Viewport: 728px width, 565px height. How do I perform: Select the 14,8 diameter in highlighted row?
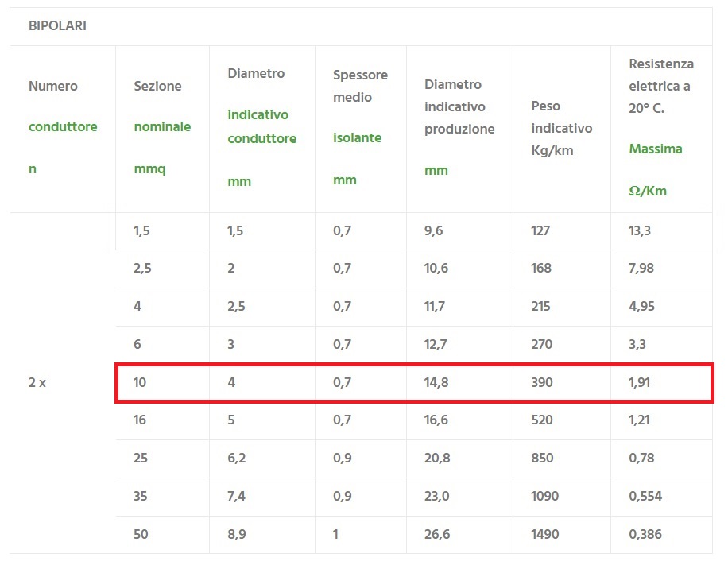coord(436,382)
